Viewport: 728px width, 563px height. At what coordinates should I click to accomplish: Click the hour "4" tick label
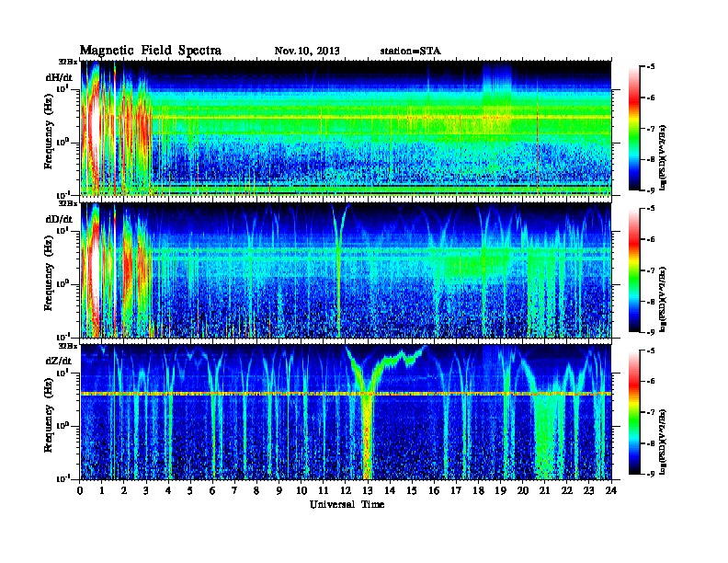pyautogui.click(x=168, y=490)
